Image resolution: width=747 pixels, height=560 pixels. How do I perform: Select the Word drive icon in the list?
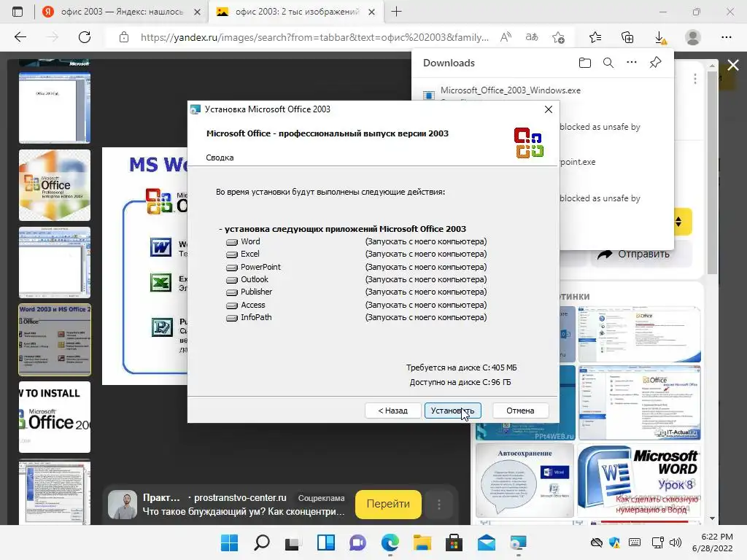coord(232,242)
